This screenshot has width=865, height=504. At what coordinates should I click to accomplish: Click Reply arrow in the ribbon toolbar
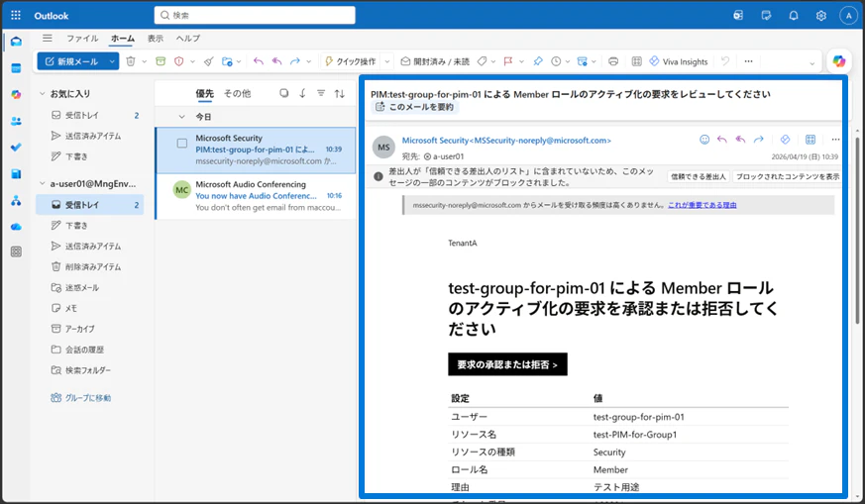coord(259,61)
